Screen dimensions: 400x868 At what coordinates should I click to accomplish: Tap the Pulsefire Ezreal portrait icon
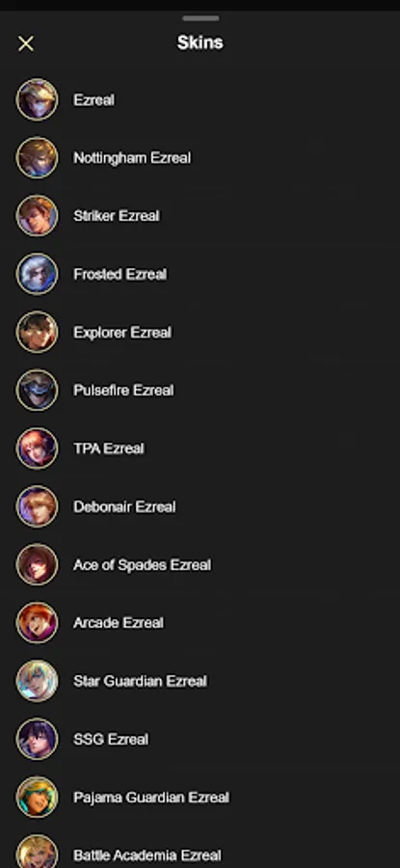tap(37, 391)
